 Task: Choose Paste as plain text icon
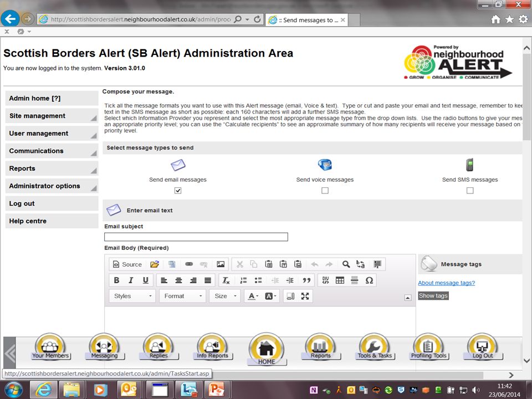click(x=283, y=264)
